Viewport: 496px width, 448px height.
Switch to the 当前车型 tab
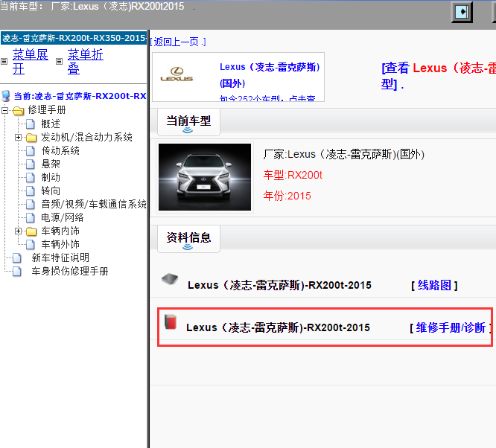point(188,121)
